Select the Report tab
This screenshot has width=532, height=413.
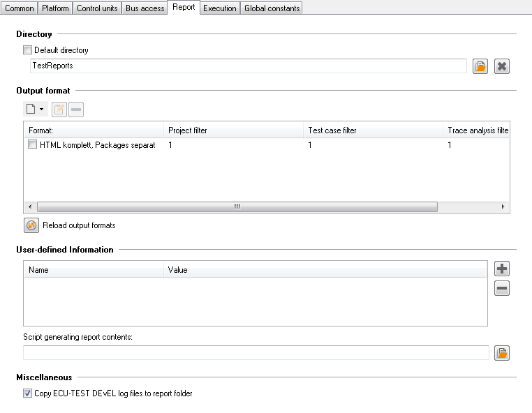[184, 7]
